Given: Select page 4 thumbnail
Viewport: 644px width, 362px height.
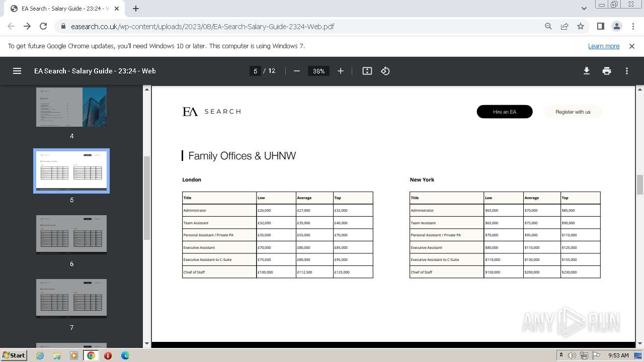Looking at the screenshot, I should coord(71,107).
